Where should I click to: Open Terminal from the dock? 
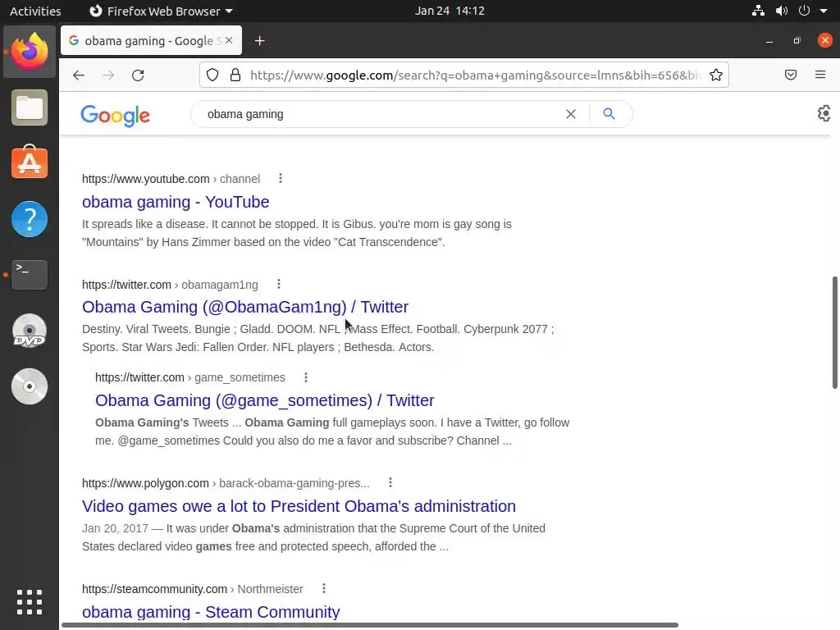(30, 274)
